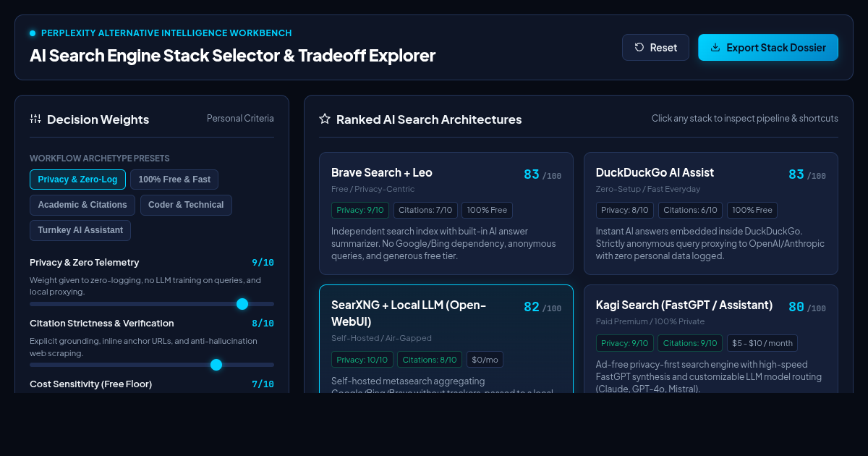Click the Citations: 6/10 tag on the DuckDuckGo card
The height and width of the screenshot is (456, 868).
point(690,210)
